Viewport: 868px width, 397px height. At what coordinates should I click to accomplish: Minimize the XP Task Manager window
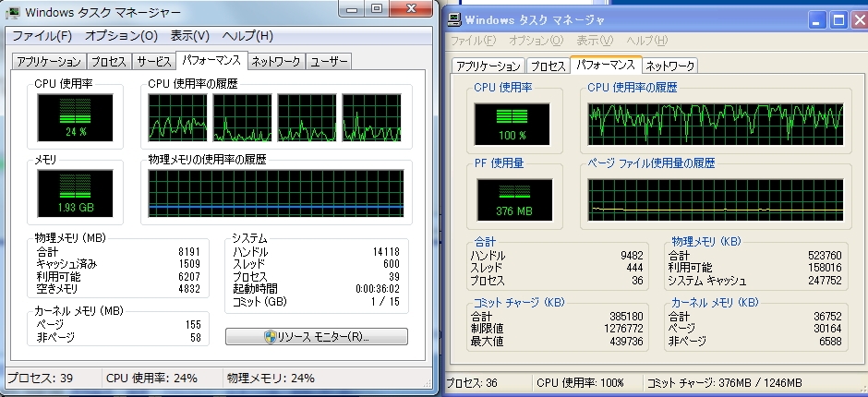click(x=817, y=20)
